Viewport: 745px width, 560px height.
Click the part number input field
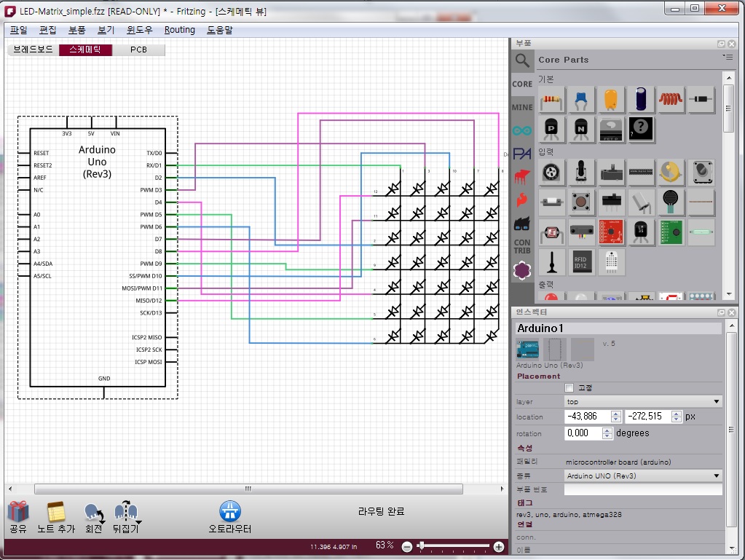click(x=643, y=489)
